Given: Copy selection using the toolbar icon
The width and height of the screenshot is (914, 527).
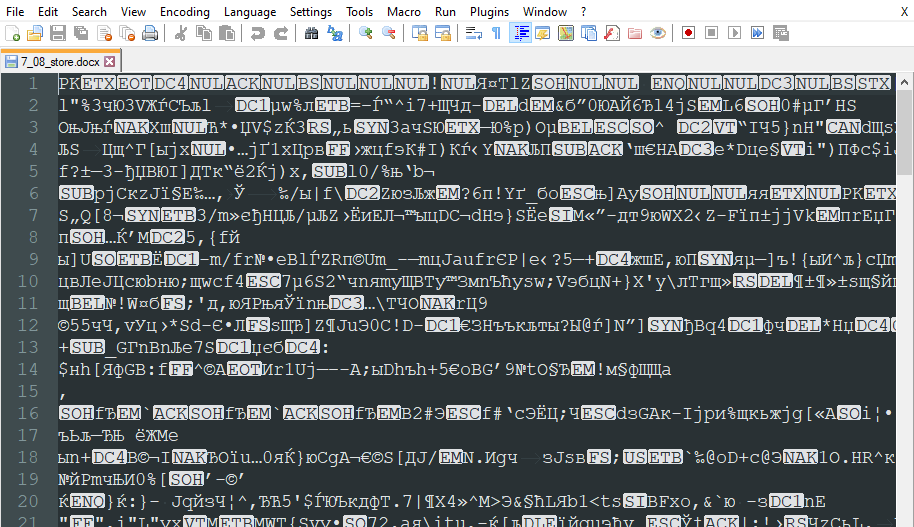Looking at the screenshot, I should click(x=204, y=33).
